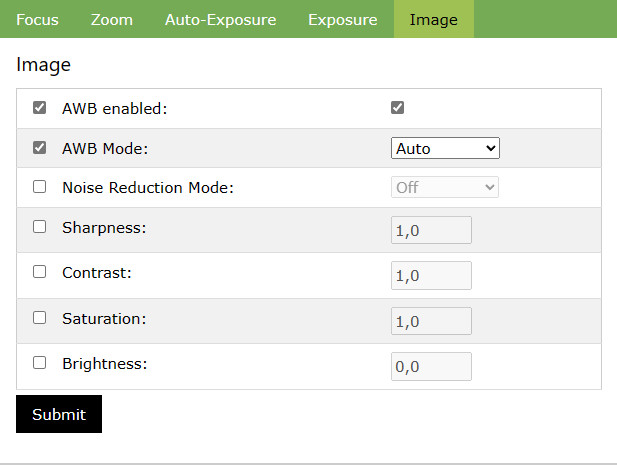Click the Noise Reduction Mode dropdown showing Off
Viewport: 617px width, 465px height.
[x=444, y=187]
